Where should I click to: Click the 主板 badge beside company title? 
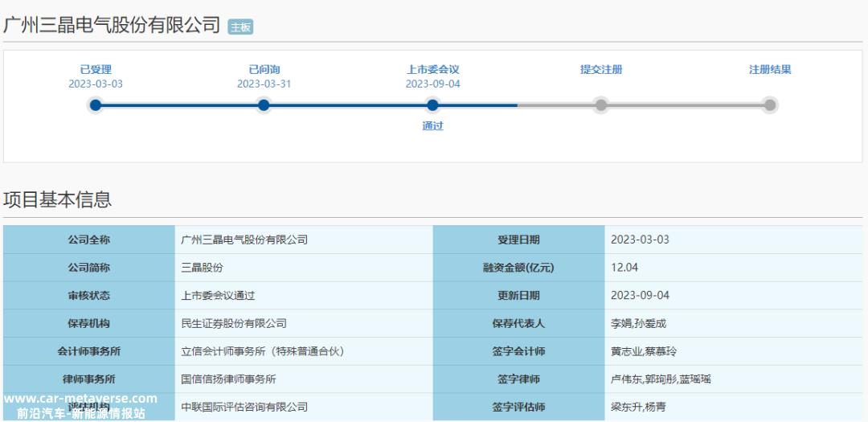[241, 27]
